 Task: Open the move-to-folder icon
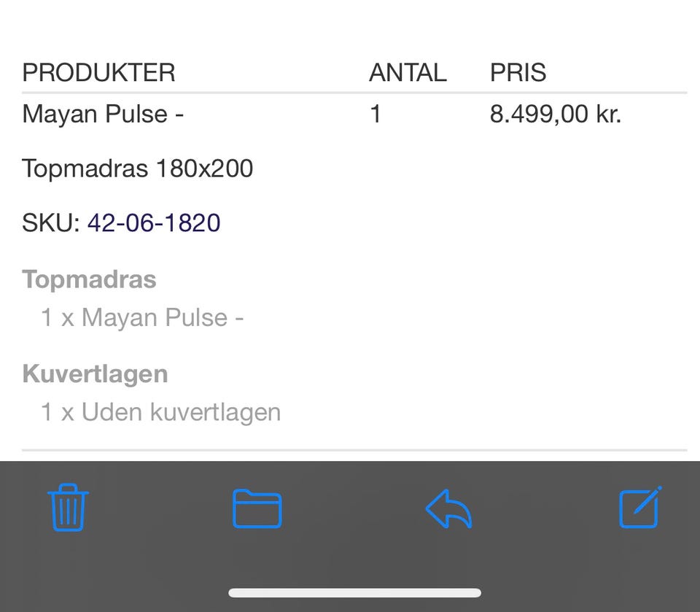coord(257,508)
